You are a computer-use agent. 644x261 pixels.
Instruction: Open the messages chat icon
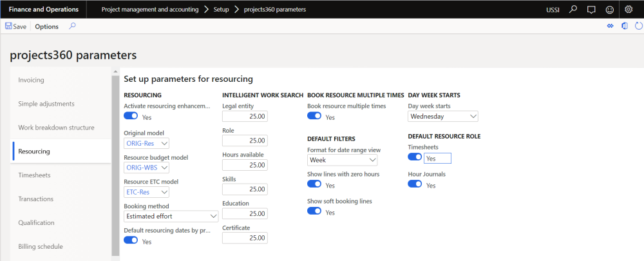pyautogui.click(x=591, y=10)
